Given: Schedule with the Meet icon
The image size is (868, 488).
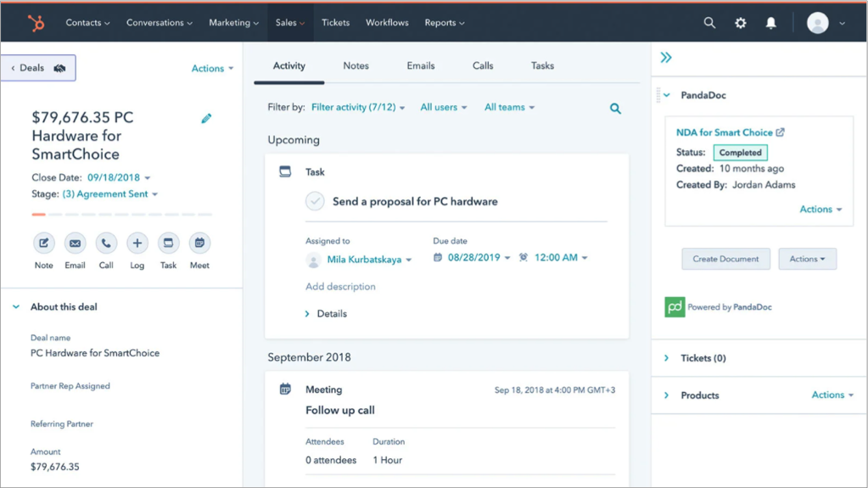Looking at the screenshot, I should click(199, 244).
